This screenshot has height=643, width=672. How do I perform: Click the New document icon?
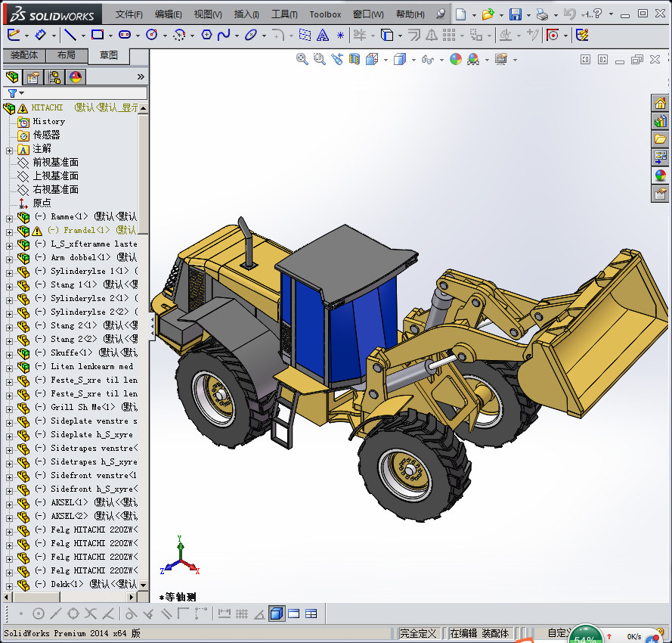[x=460, y=14]
